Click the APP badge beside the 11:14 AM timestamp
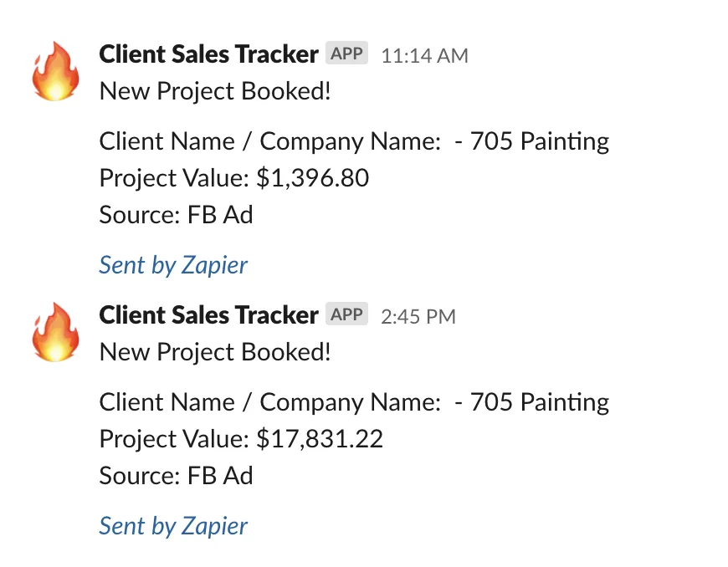Screen dimensions: 728x567 pyautogui.click(x=346, y=53)
